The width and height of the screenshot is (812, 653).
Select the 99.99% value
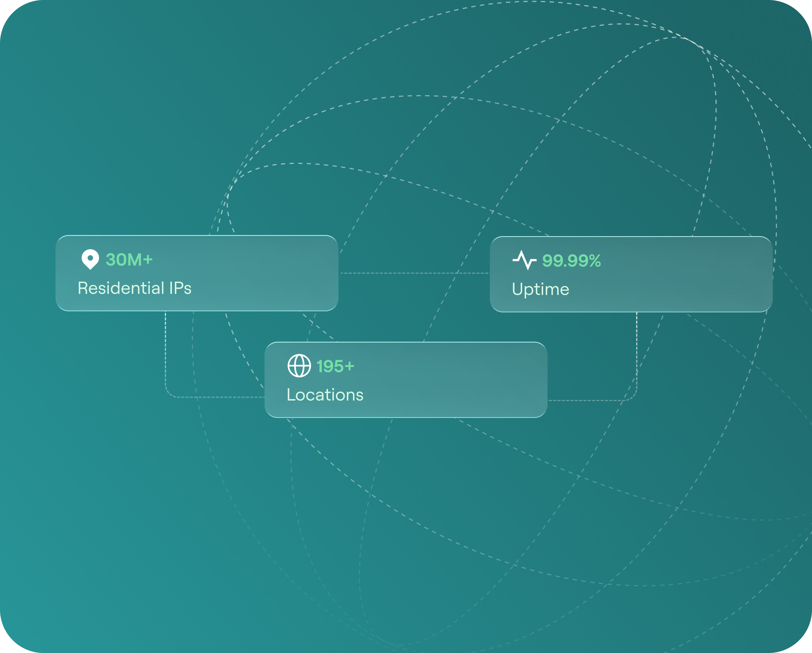coord(571,261)
